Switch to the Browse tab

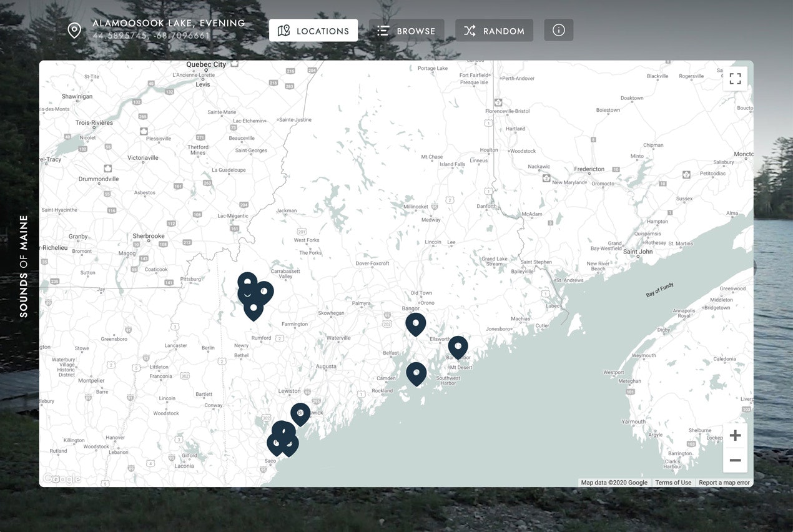tap(406, 31)
